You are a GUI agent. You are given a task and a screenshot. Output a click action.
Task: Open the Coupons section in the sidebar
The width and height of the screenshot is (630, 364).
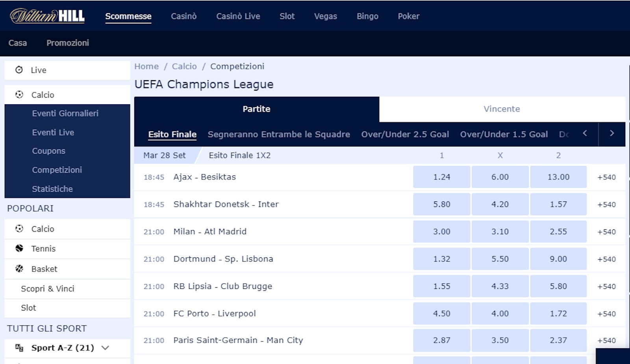(x=48, y=151)
